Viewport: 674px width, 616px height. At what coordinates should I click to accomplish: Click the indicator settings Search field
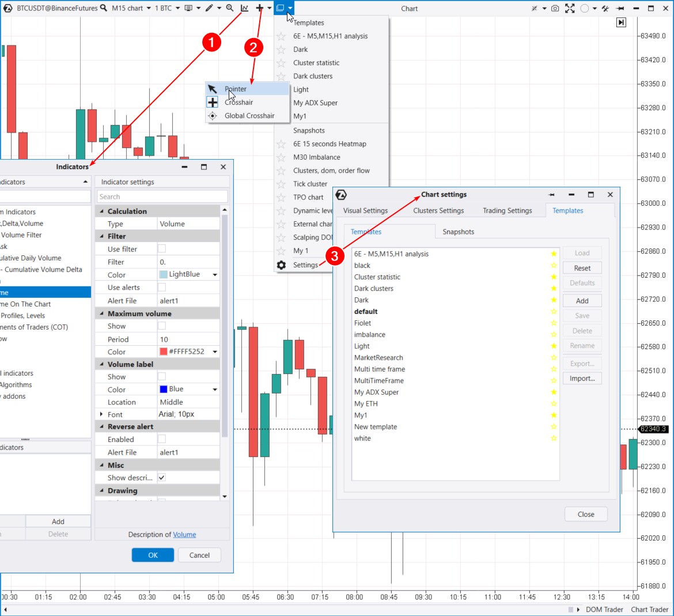(x=162, y=196)
